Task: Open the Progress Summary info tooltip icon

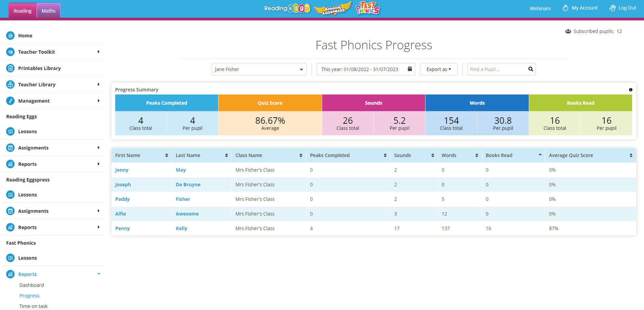Action: tap(631, 89)
